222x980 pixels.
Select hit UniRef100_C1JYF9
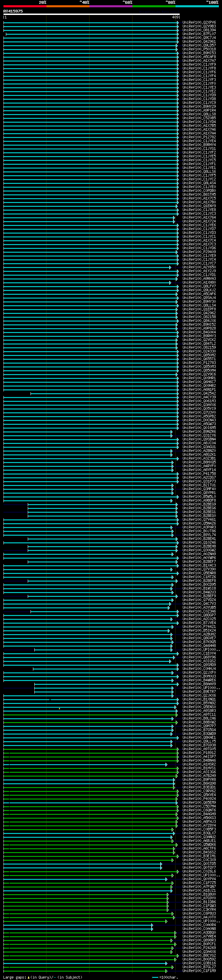[199, 64]
